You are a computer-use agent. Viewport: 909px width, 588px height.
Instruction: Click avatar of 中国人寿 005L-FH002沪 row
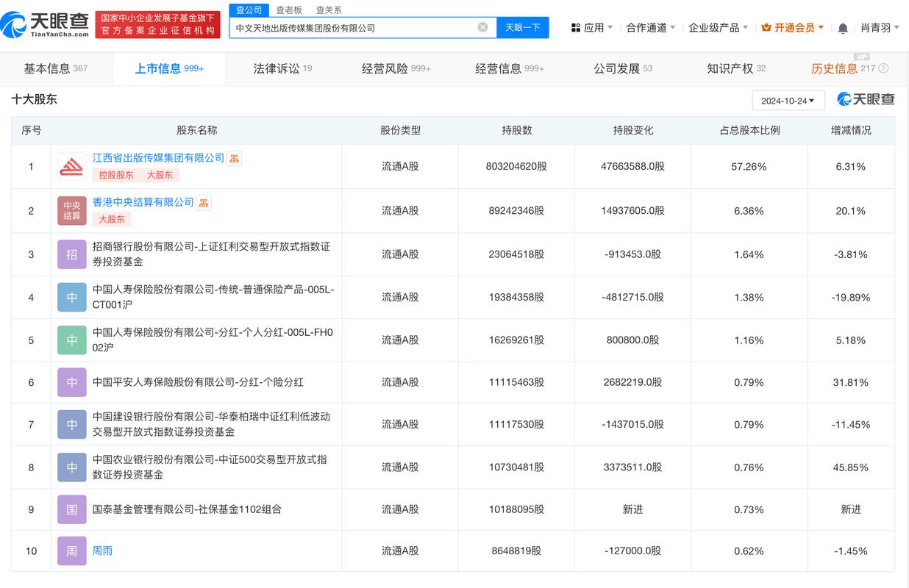point(72,340)
